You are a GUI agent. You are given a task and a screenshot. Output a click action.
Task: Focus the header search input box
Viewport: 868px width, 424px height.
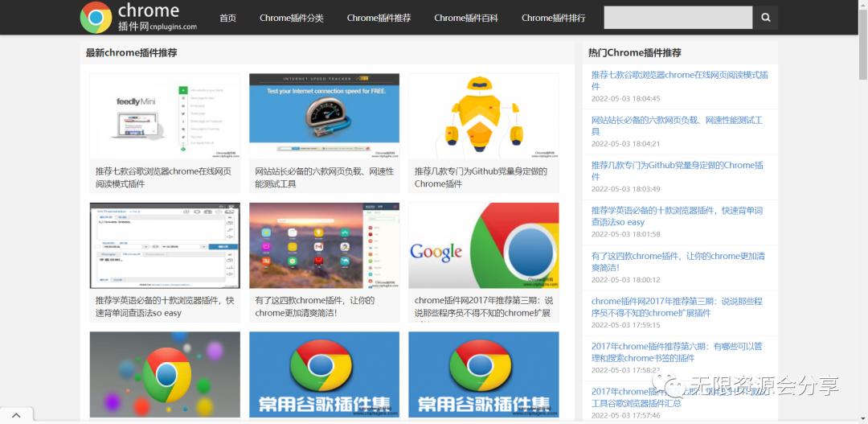(x=678, y=18)
